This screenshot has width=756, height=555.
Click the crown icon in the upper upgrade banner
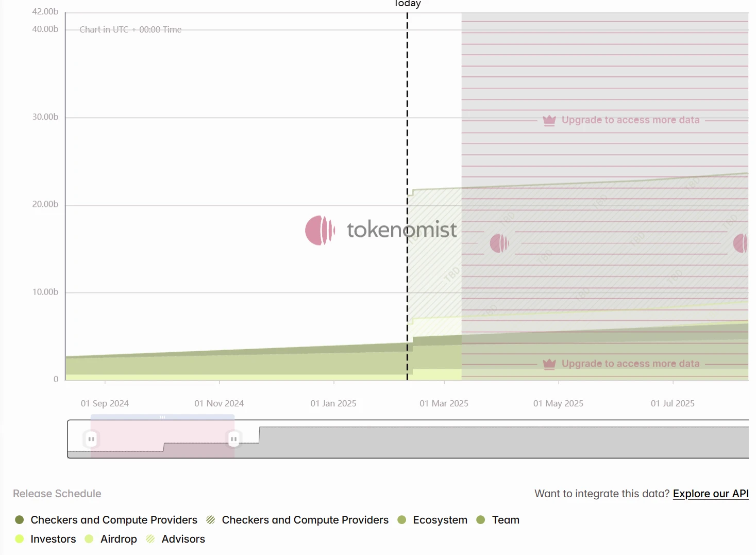point(549,120)
